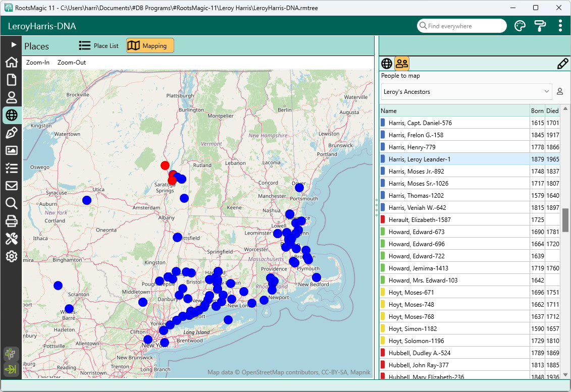Click the blue map marker near Dover
The height and width of the screenshot is (392, 571).
(299, 188)
